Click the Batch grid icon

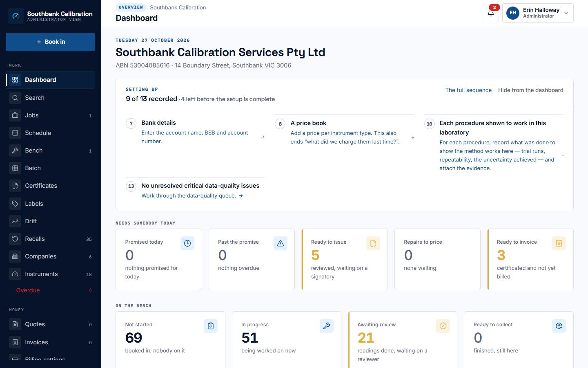(15, 168)
